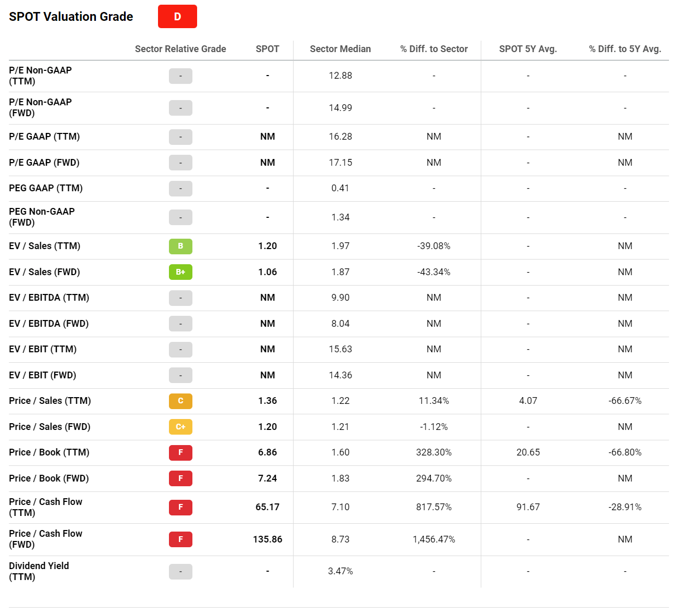Screen dimensions: 681x616
Task: Open the P/E Non-GAAP (TTM) metric
Action: tap(40, 76)
